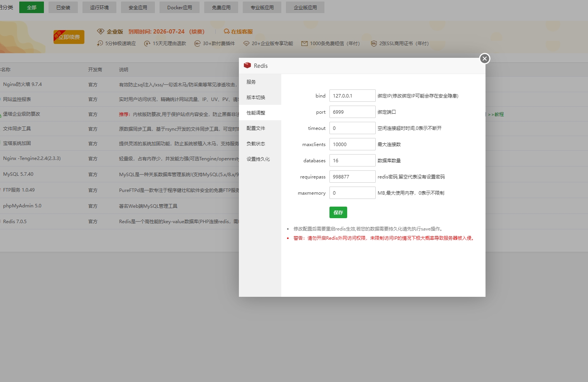Switch to the Docker应用 category

(x=179, y=7)
